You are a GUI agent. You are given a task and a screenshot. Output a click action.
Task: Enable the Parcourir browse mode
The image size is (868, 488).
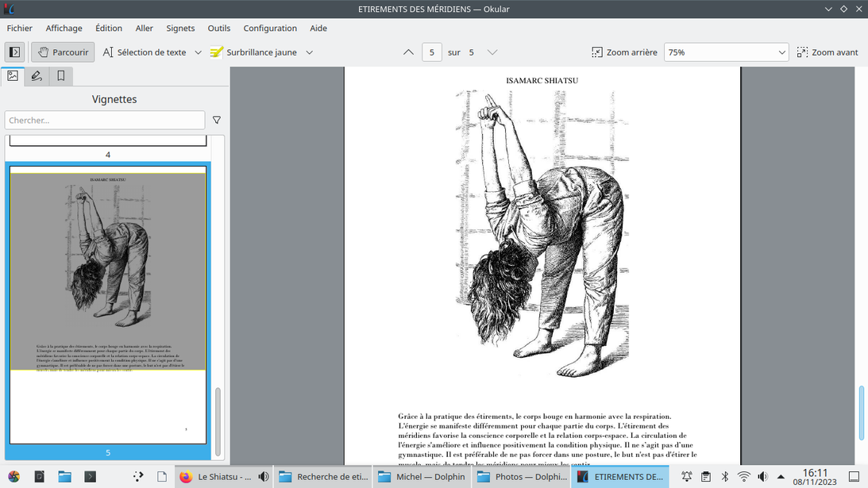[63, 52]
